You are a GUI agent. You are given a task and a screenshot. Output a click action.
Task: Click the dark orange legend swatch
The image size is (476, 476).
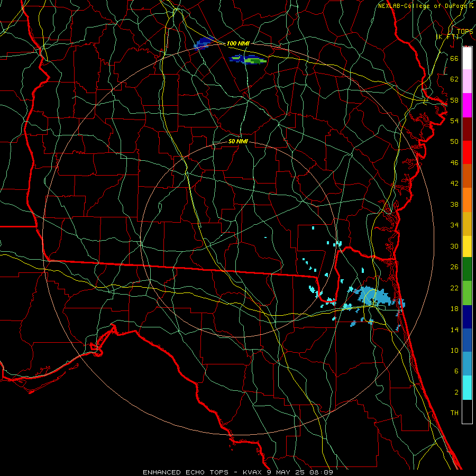[x=467, y=176]
